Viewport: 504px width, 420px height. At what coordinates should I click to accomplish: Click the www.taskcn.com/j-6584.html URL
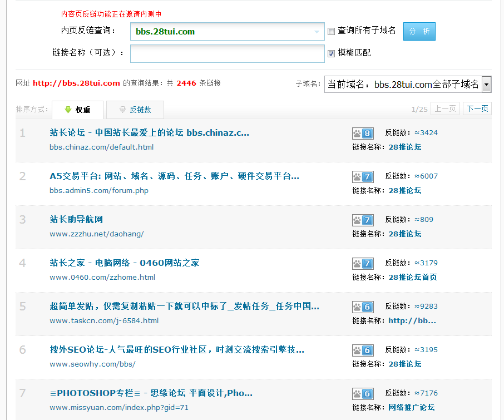104,321
